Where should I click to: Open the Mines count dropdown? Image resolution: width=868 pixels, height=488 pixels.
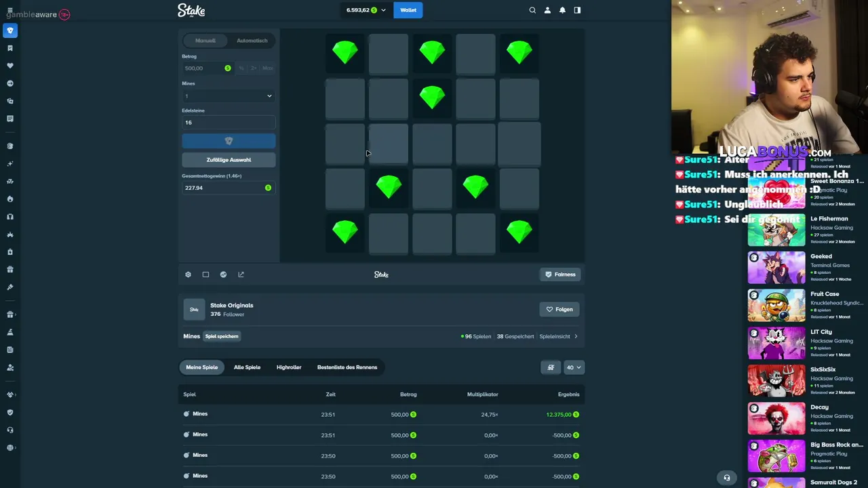tap(229, 96)
